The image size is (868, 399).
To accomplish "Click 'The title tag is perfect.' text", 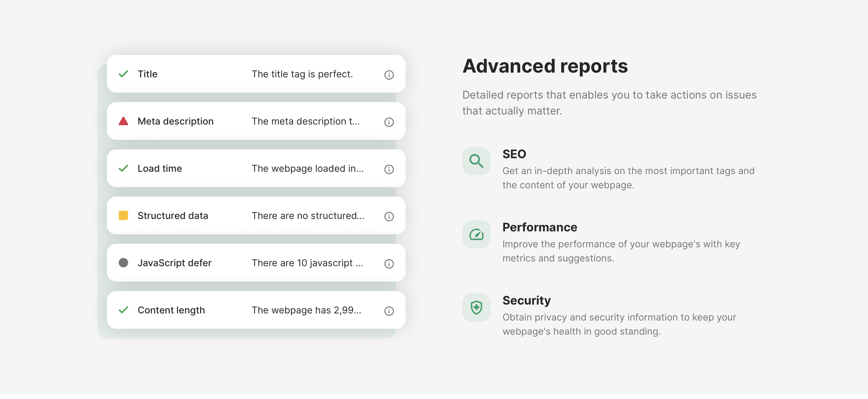I will [302, 74].
